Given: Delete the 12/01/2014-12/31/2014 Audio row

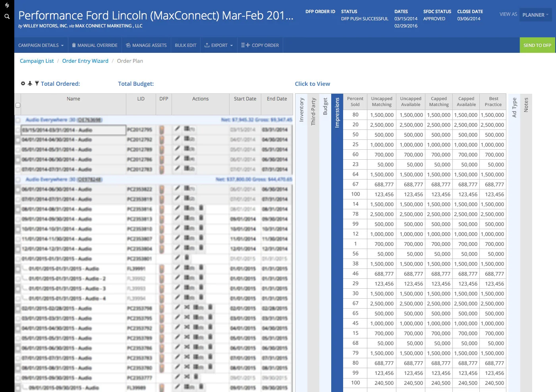Looking at the screenshot, I should (x=201, y=247).
